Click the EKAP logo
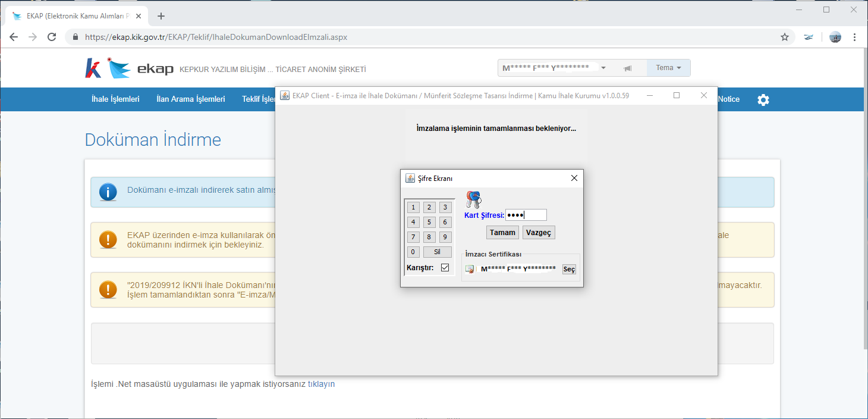The image size is (868, 419). 129,68
